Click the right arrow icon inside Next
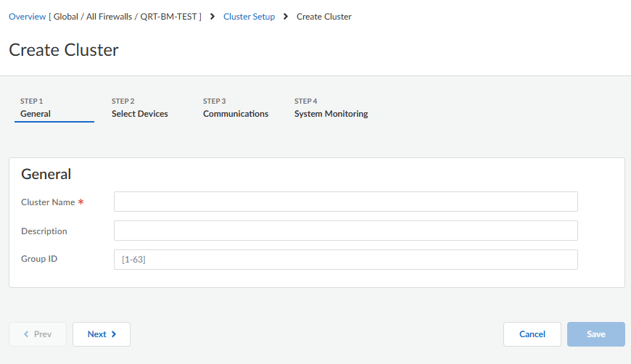 click(114, 334)
